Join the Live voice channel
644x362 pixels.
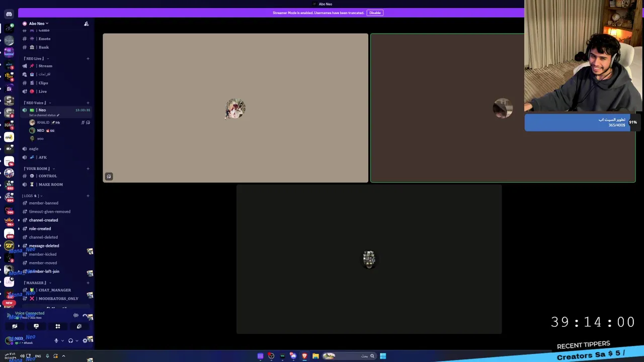point(55,92)
